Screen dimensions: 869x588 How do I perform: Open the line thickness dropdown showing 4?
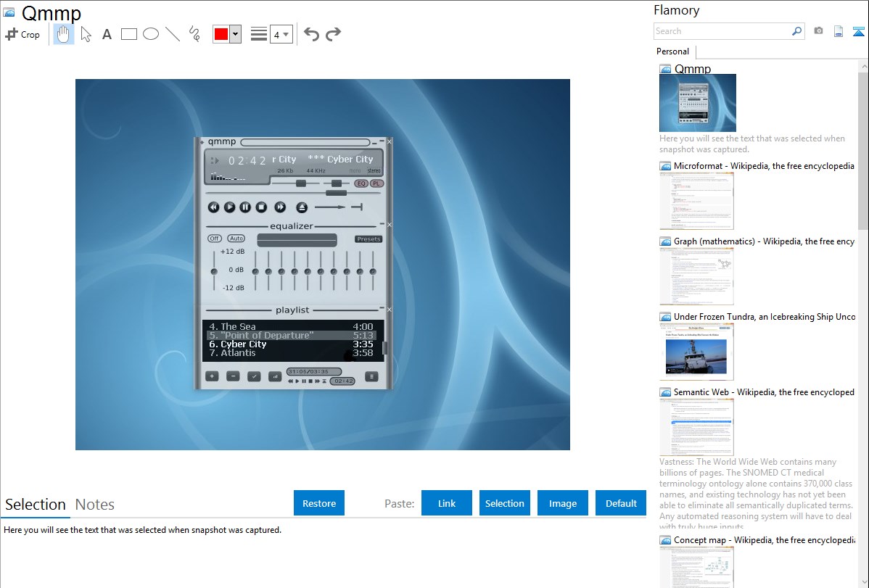click(x=281, y=34)
